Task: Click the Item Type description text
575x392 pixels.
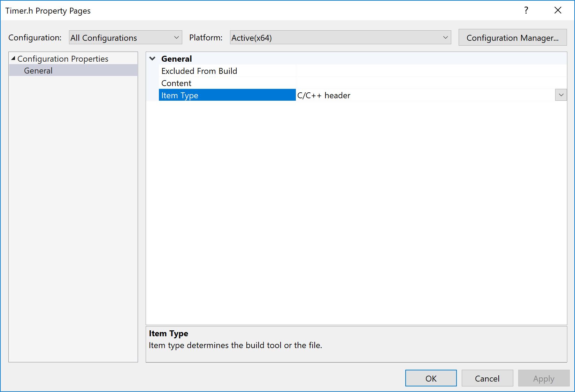Action: 235,345
